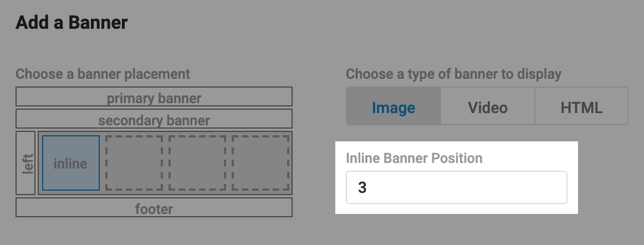Screen dimensions: 644x245
Task: Focus the Inline Banner Position field
Action: [x=457, y=187]
